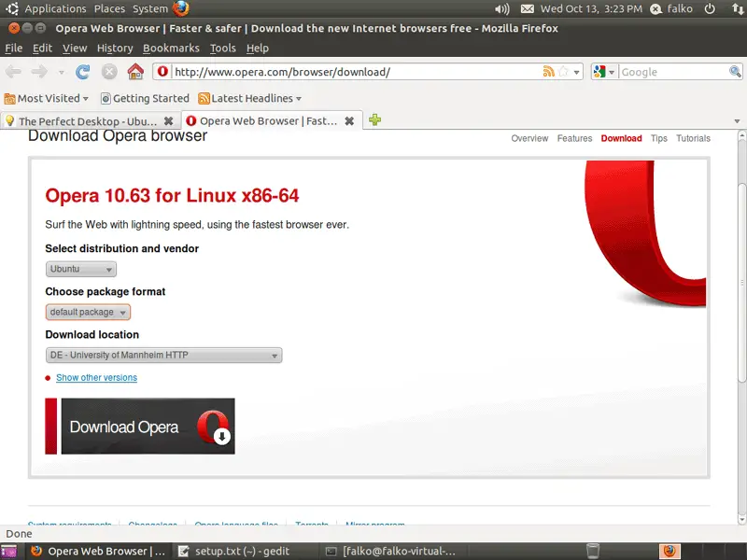Open the File menu
Screen dimensions: 747x560
13,49
